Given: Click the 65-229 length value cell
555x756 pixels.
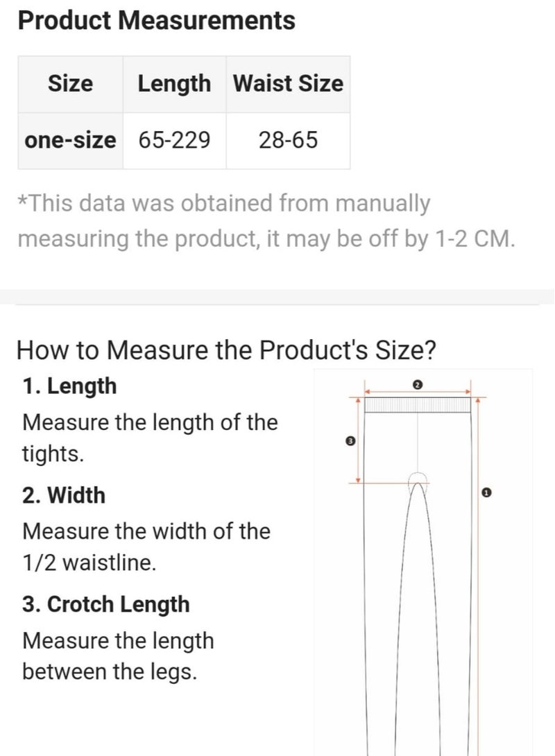Looking at the screenshot, I should point(174,141).
